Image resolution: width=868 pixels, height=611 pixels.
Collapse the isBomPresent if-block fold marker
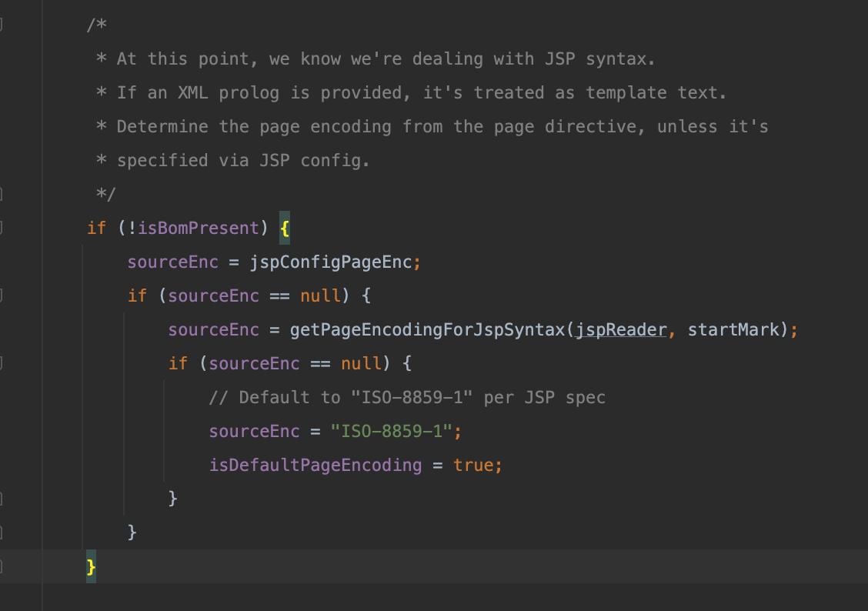click(3, 228)
